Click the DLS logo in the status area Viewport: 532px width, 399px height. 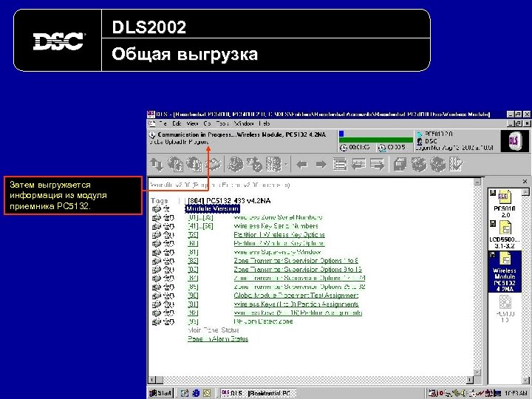[x=514, y=141]
